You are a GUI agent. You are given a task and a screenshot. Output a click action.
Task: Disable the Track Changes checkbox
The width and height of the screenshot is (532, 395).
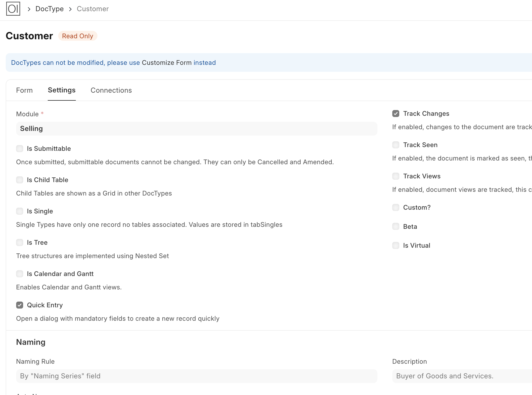point(396,114)
